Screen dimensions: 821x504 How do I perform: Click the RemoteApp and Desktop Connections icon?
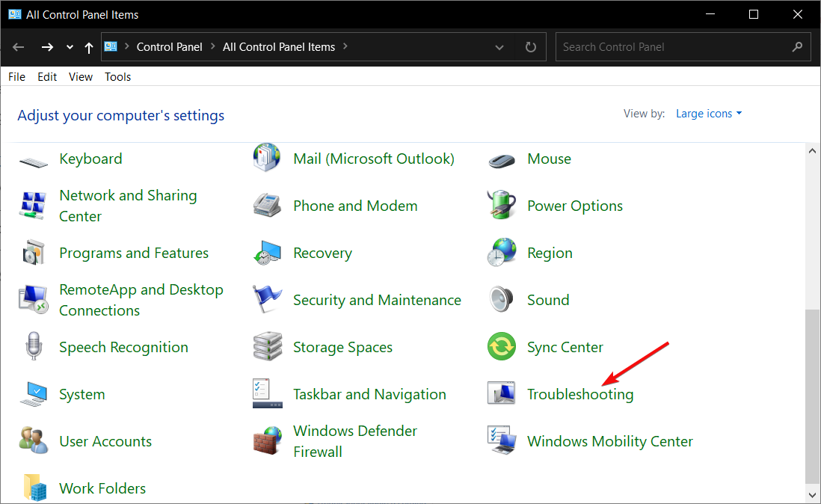click(34, 299)
